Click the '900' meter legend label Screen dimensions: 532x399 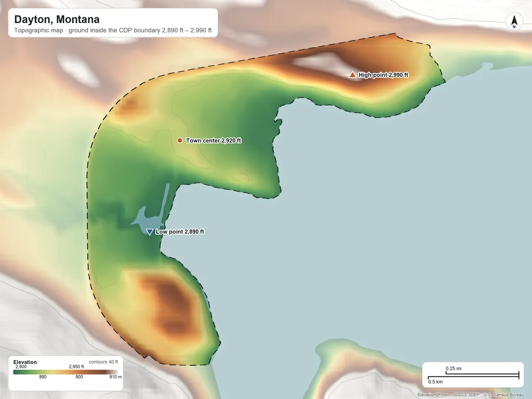tap(79, 377)
